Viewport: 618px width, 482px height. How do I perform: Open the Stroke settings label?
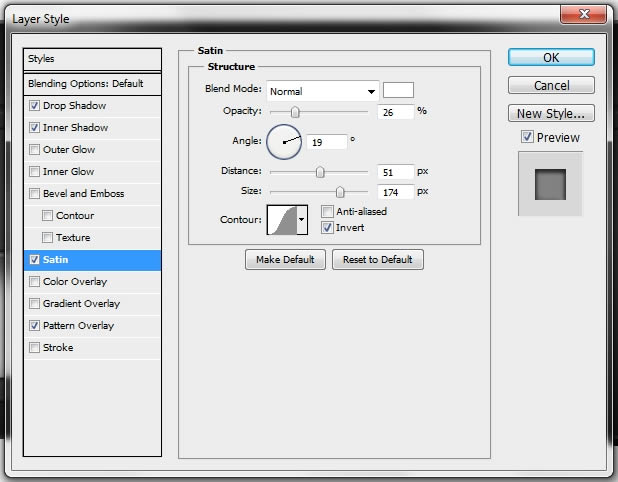point(58,348)
